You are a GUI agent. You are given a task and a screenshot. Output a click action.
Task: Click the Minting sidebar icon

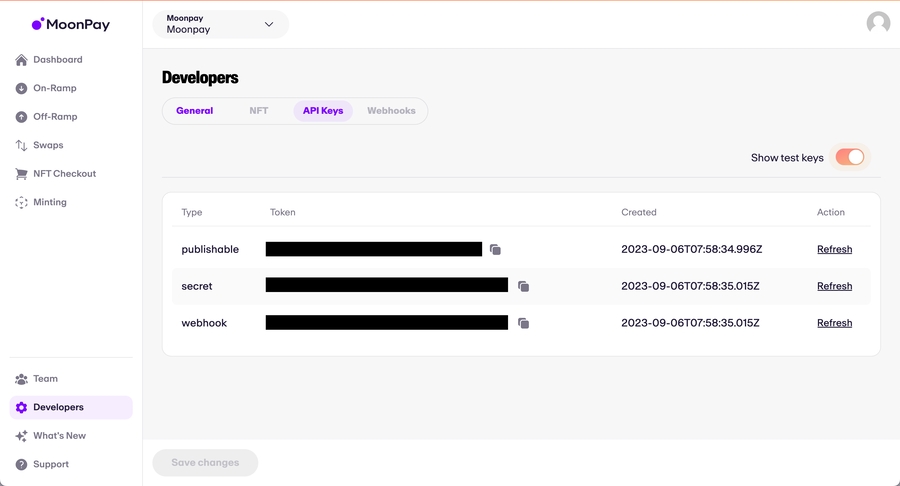point(21,203)
